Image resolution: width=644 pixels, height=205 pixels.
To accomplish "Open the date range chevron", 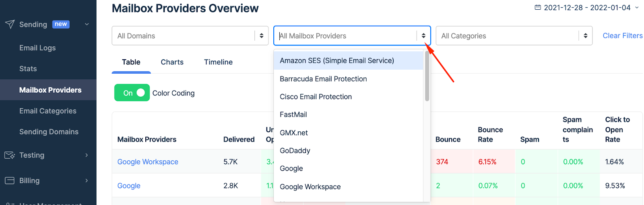I will (637, 7).
